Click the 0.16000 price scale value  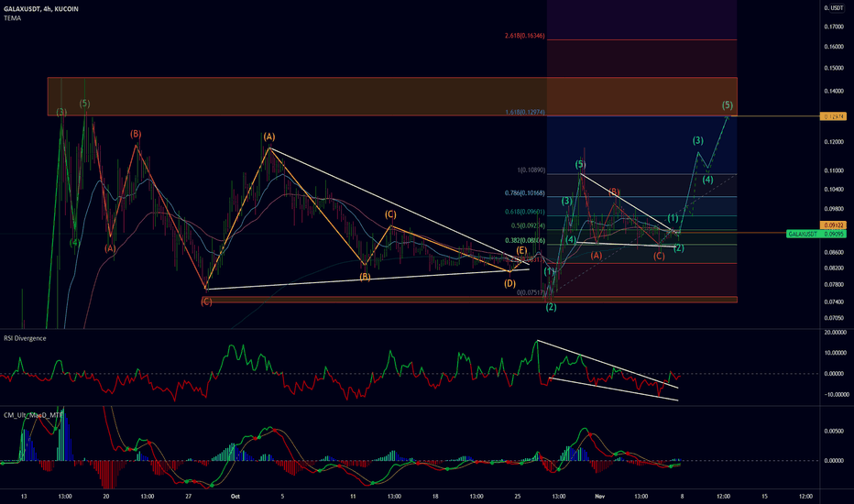click(834, 47)
